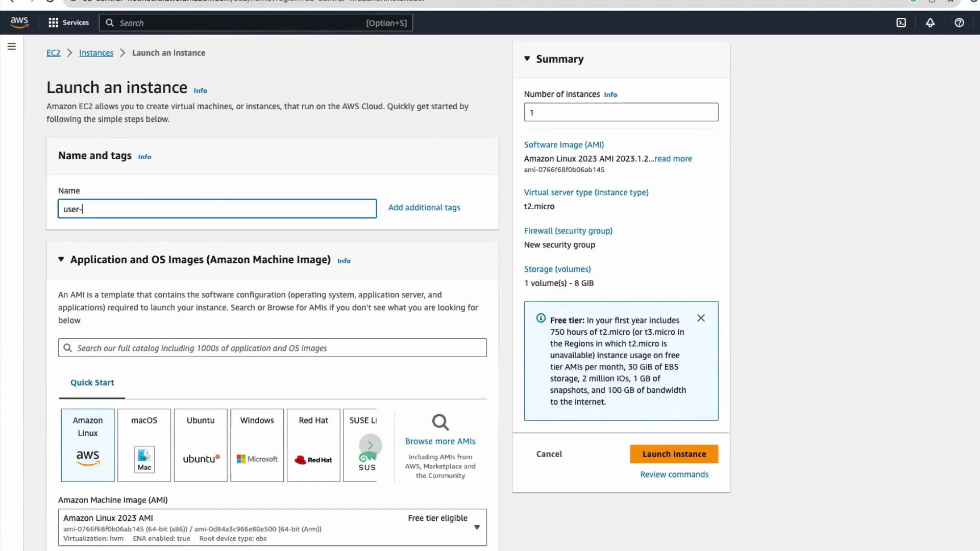This screenshot has width=980, height=551.
Task: Select the macOS AMI option
Action: [x=144, y=445]
